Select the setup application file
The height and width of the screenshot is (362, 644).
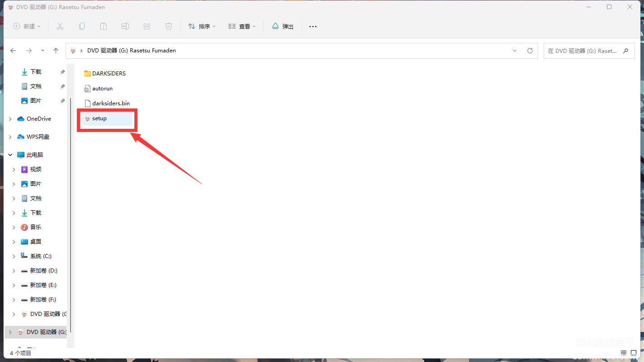[107, 118]
